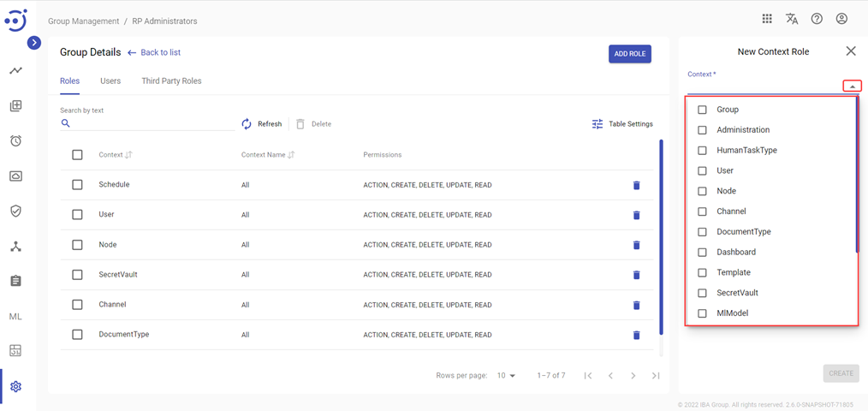
Task: Open the help question mark icon
Action: [x=817, y=19]
